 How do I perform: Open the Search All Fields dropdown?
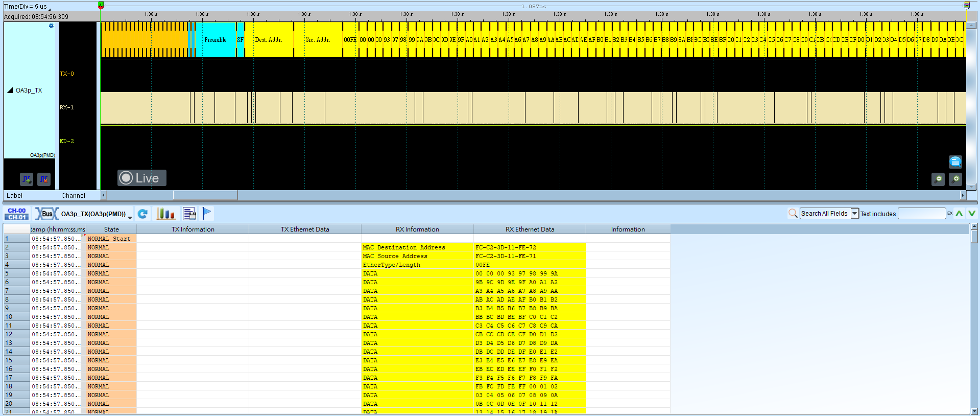click(x=854, y=213)
